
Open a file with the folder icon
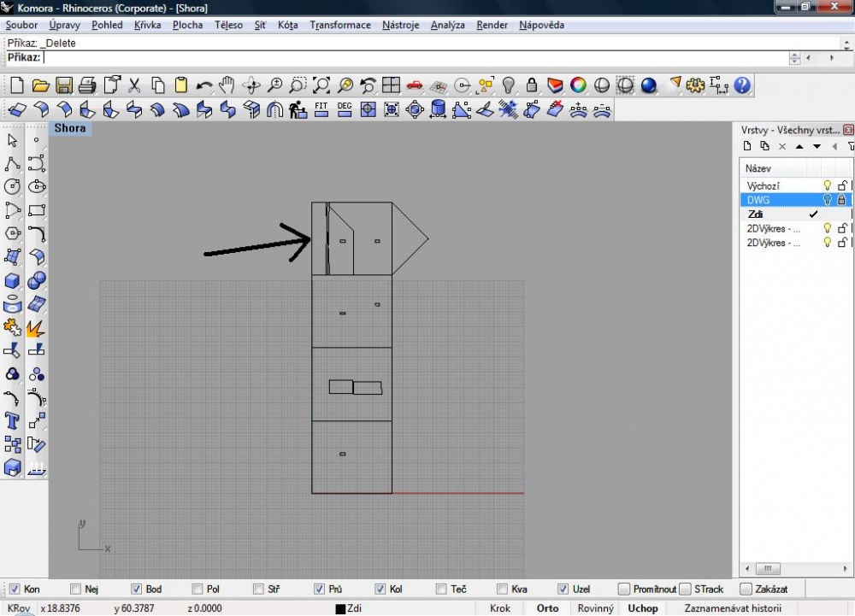coord(40,85)
